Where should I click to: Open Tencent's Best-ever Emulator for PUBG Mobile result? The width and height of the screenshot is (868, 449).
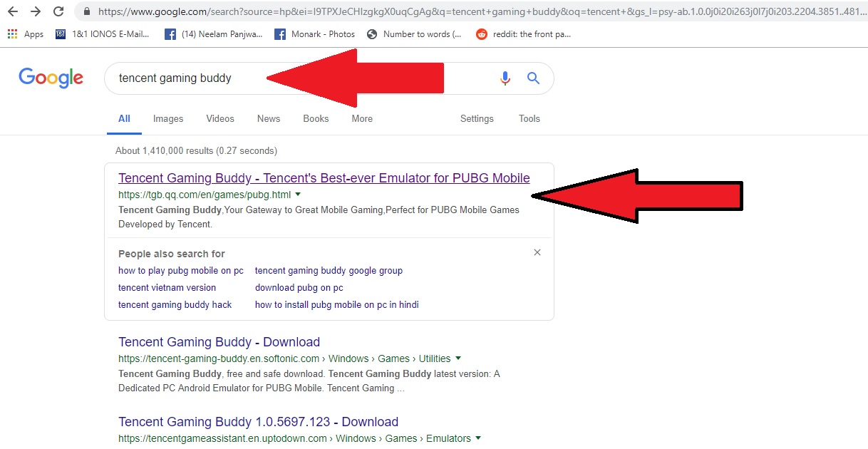tap(324, 178)
